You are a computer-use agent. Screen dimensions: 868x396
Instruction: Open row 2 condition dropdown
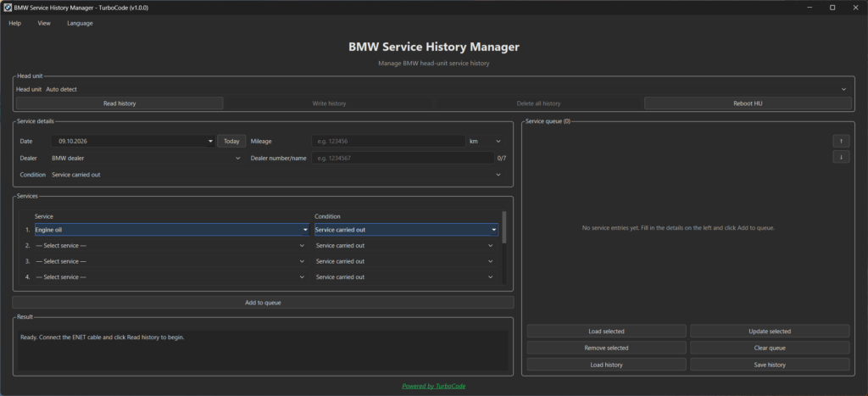[406, 245]
